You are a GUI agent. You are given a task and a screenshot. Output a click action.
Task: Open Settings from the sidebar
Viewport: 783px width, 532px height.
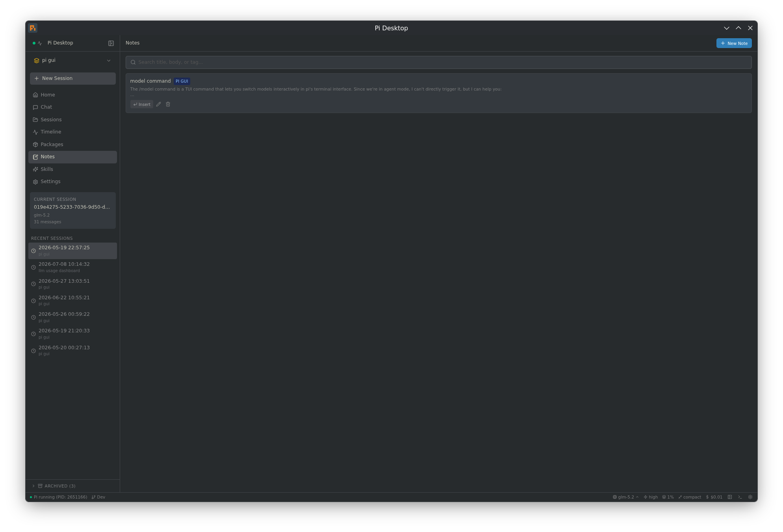tap(72, 182)
